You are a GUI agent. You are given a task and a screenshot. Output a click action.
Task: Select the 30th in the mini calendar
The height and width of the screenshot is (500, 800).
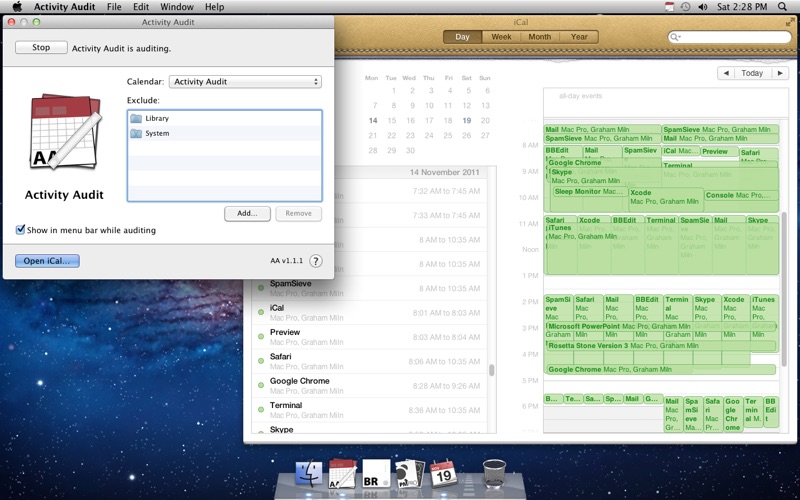[410, 151]
